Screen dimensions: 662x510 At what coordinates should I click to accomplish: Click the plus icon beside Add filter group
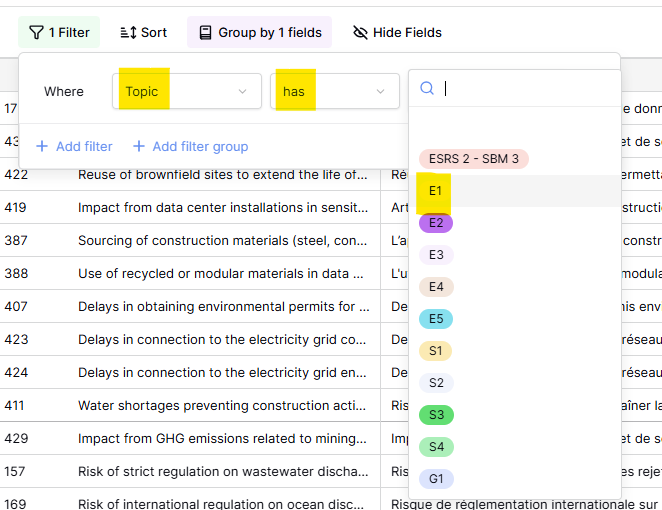139,147
